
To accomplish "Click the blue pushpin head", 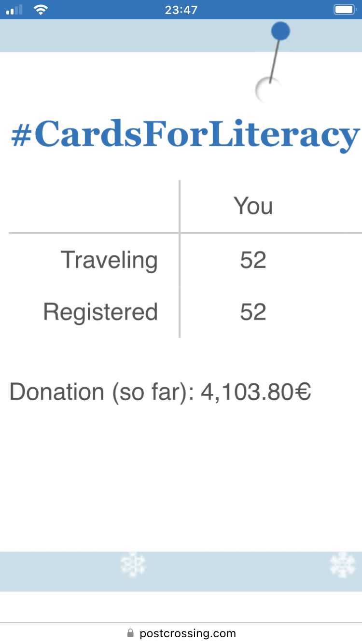I will 280,31.
